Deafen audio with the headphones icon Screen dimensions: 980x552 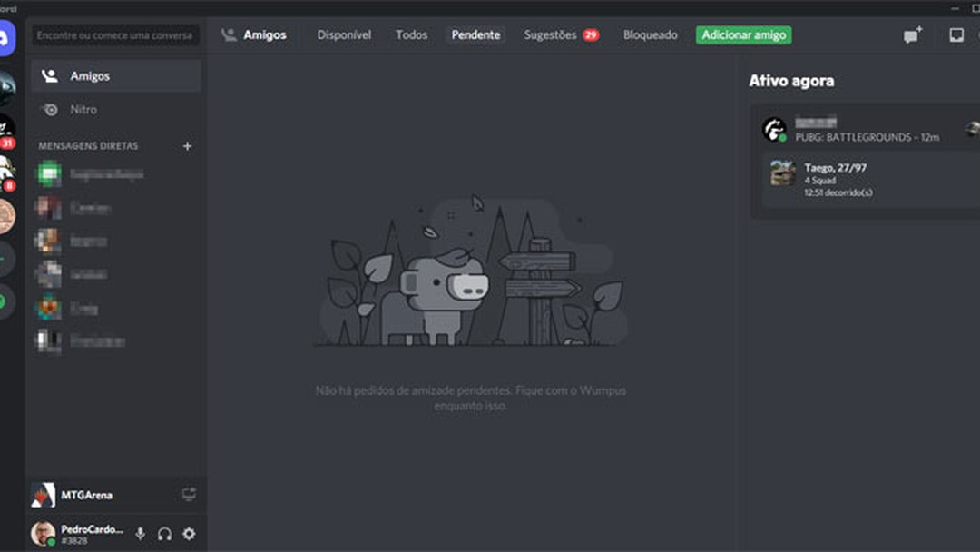pos(164,534)
